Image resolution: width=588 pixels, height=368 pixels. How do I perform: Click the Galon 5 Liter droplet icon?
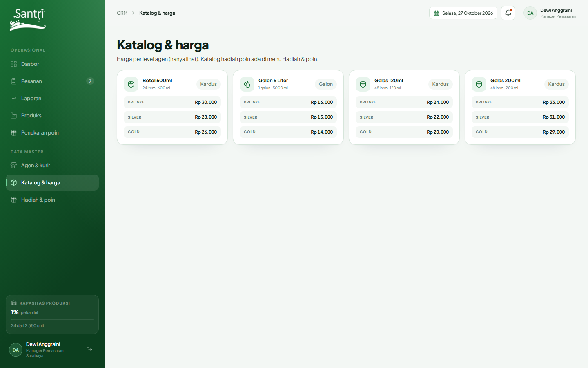click(247, 84)
